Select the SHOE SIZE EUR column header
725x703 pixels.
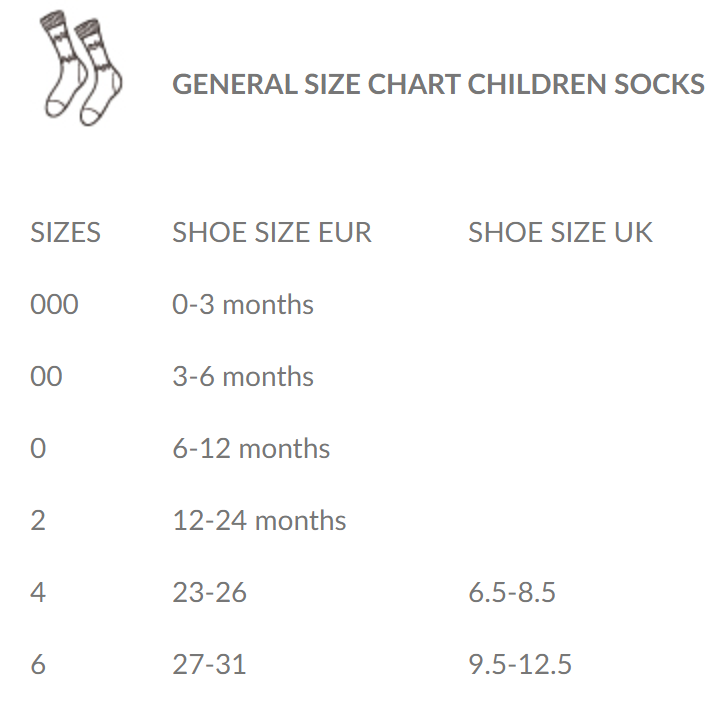pyautogui.click(x=272, y=232)
